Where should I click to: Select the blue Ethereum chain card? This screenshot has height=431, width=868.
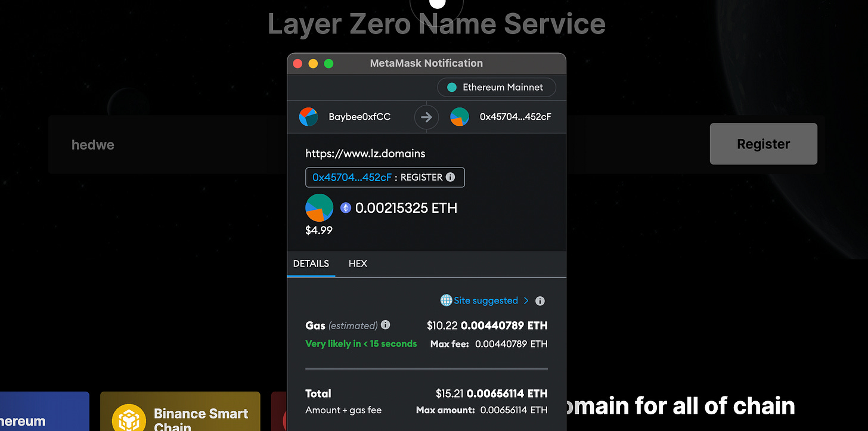click(45, 411)
